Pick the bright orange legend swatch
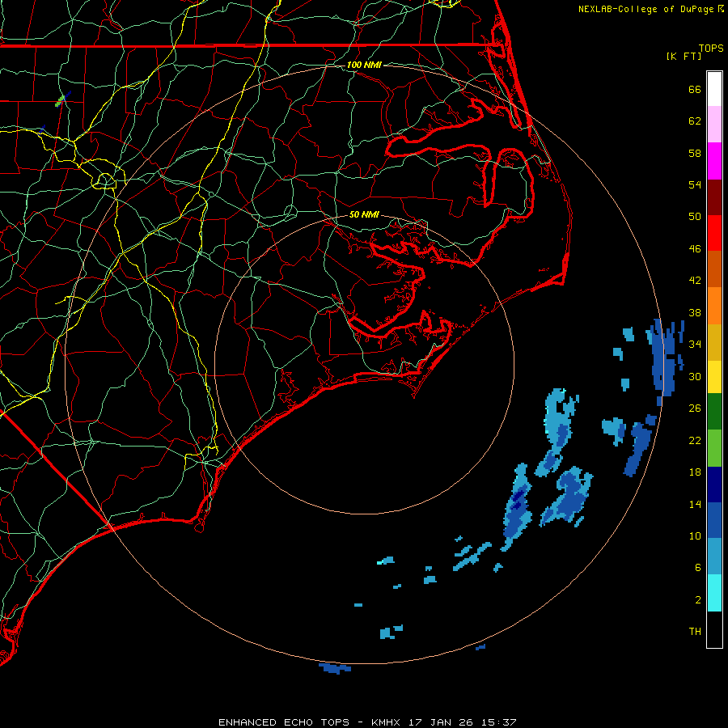Viewport: 728px width, 728px height. pos(714,306)
